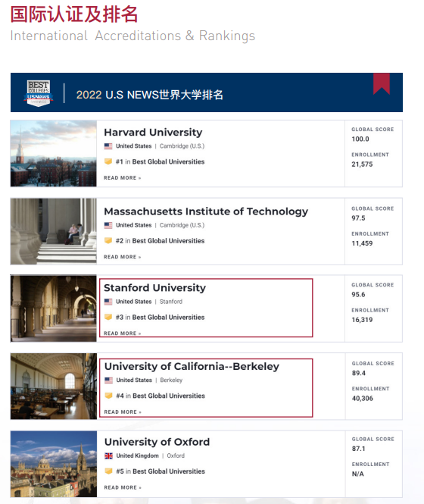Click the yellow rank badge next to #4 ranking
The width and height of the screenshot is (424, 504).
coord(108,396)
